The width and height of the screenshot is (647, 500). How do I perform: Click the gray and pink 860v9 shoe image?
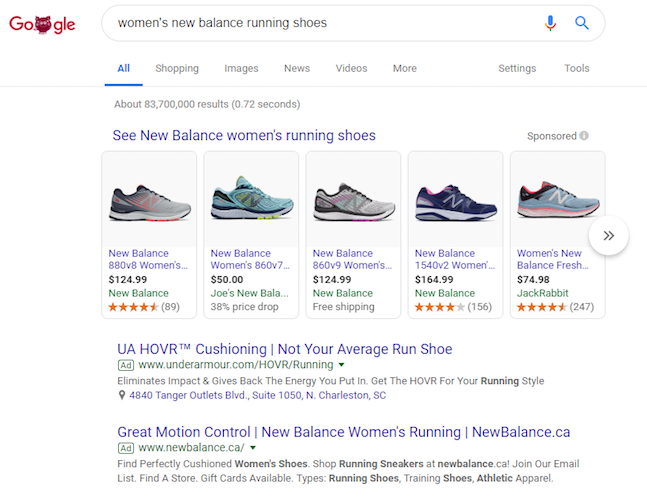point(354,202)
